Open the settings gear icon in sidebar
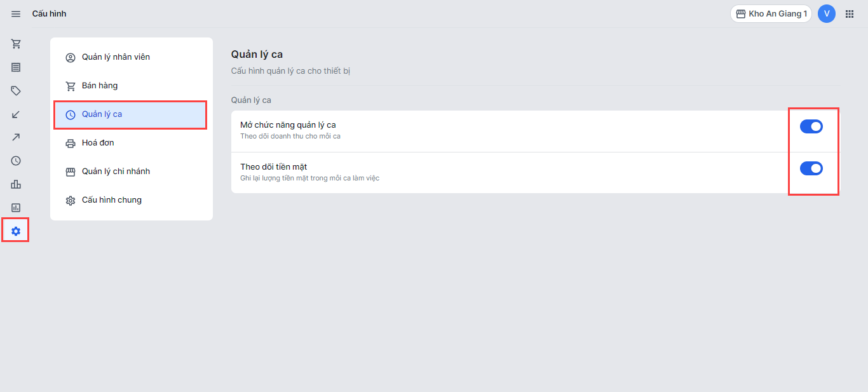This screenshot has height=392, width=868. point(16,231)
